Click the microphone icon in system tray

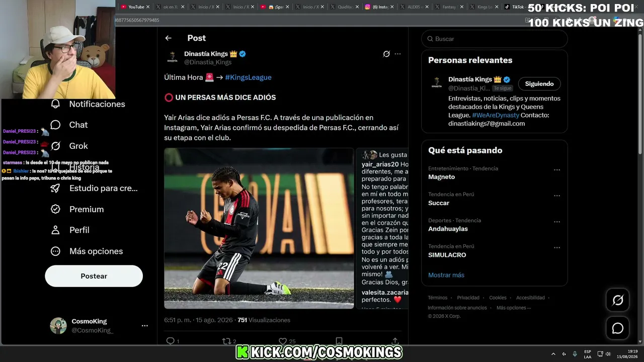coord(575,354)
